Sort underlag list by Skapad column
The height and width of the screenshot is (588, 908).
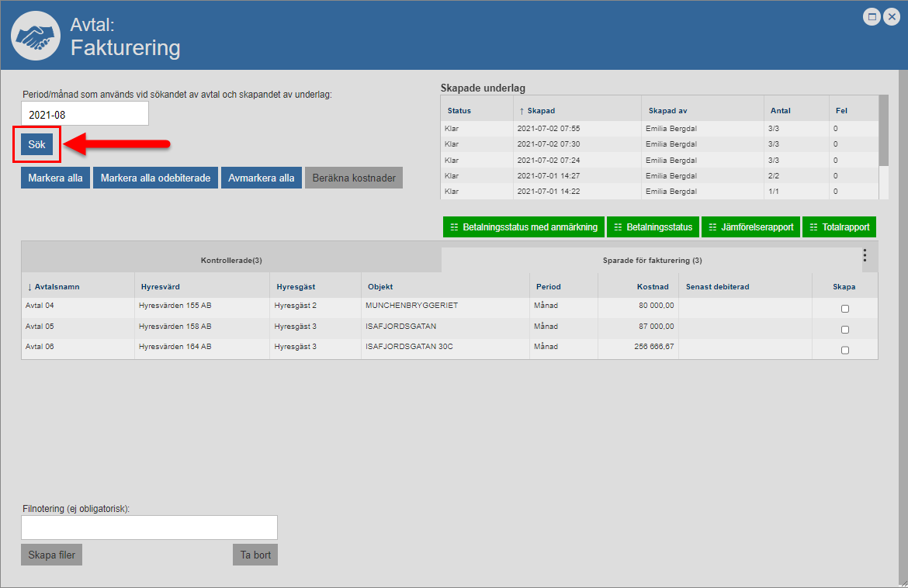point(540,111)
